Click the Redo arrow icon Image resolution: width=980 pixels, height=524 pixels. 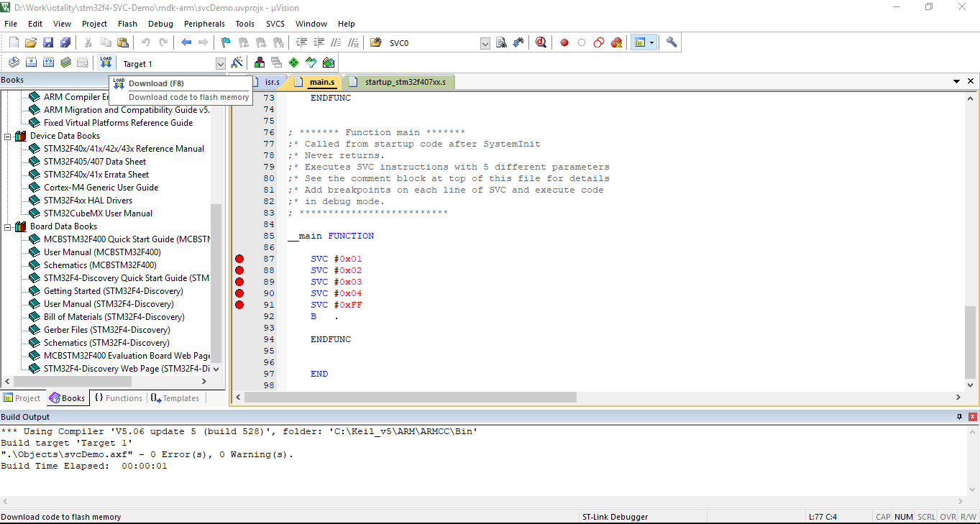[x=163, y=43]
